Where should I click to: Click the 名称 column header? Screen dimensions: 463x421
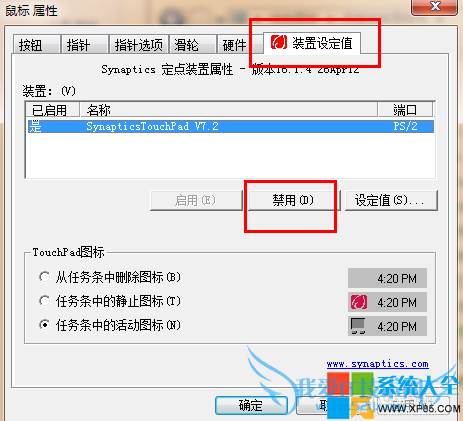point(229,110)
